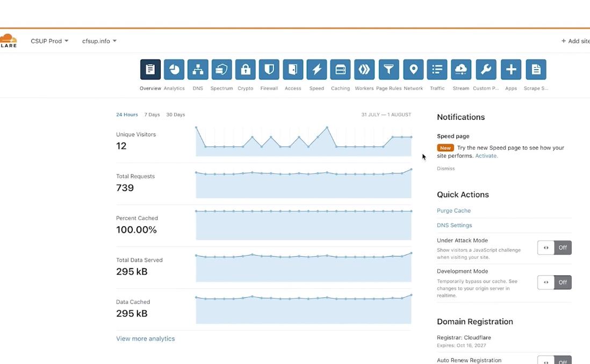590x364 pixels.
Task: Click the Crypto padlock icon
Action: (x=245, y=69)
